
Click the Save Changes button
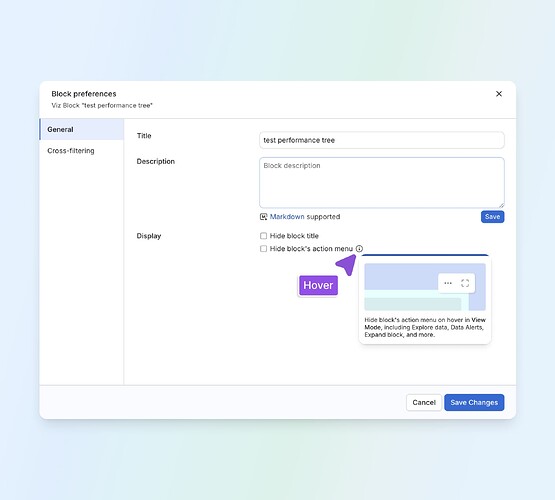474,402
